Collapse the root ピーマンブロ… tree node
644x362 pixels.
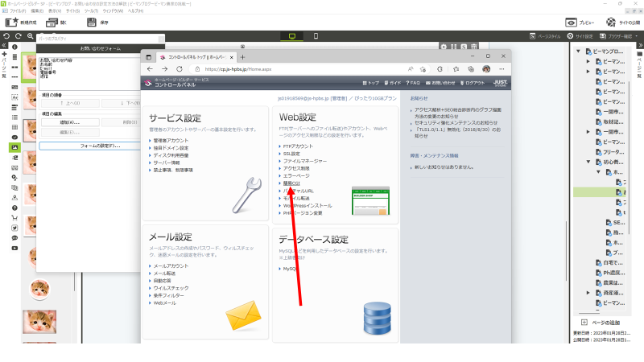point(579,51)
